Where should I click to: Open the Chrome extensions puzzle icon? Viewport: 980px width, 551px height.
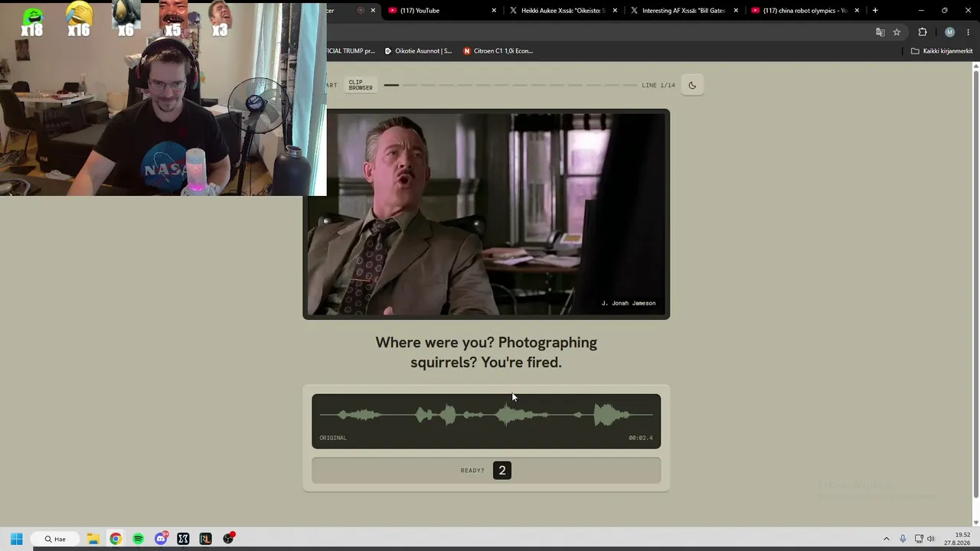[923, 32]
